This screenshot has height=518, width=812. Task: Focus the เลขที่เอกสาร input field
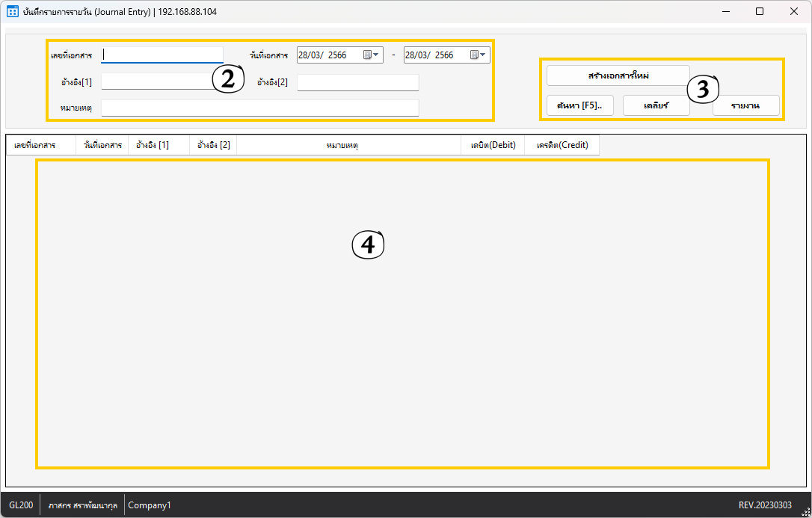162,55
